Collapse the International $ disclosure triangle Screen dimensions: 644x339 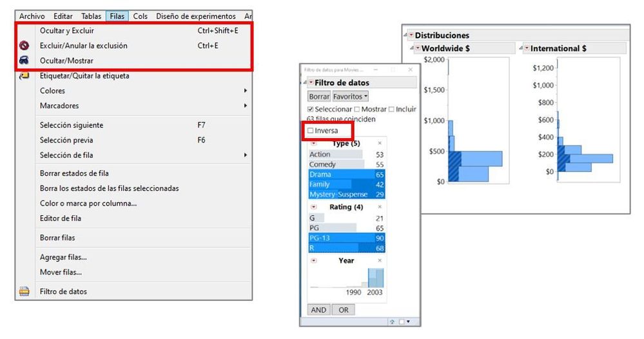[522, 48]
